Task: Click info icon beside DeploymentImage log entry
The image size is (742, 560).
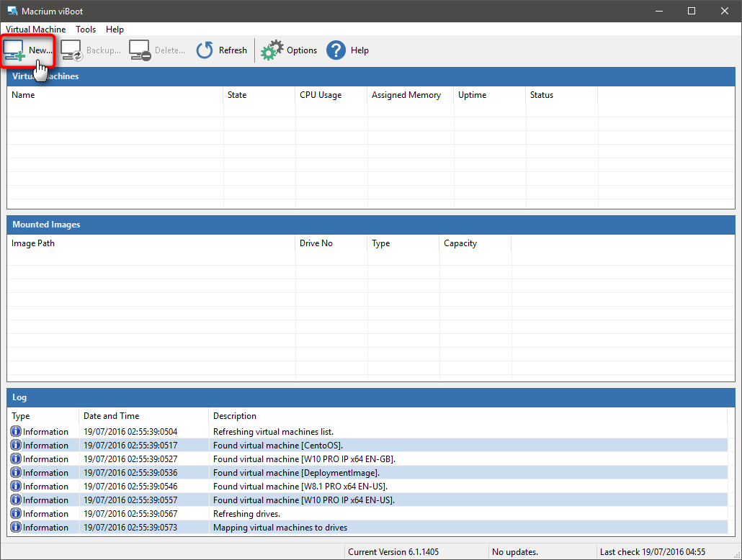Action: click(16, 472)
